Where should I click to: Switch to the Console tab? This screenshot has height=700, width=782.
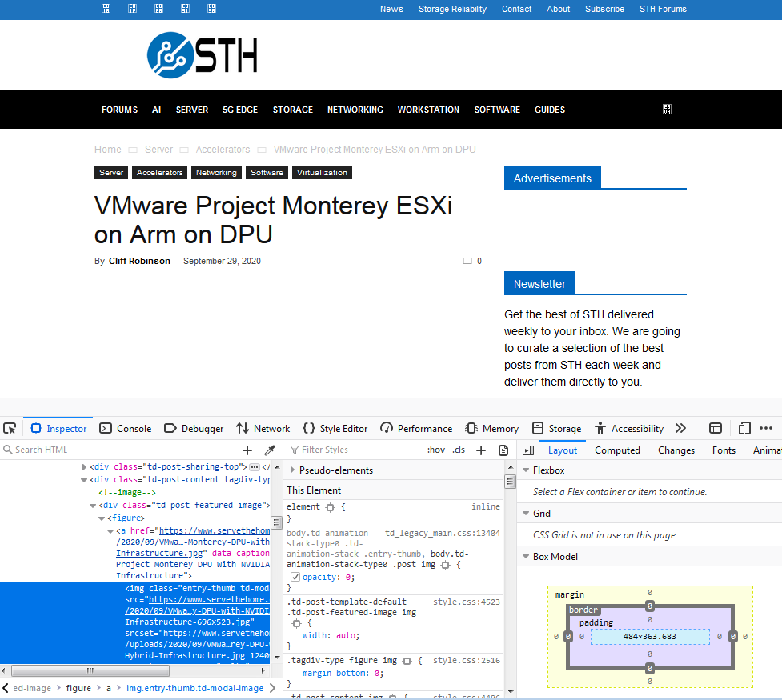click(x=125, y=428)
